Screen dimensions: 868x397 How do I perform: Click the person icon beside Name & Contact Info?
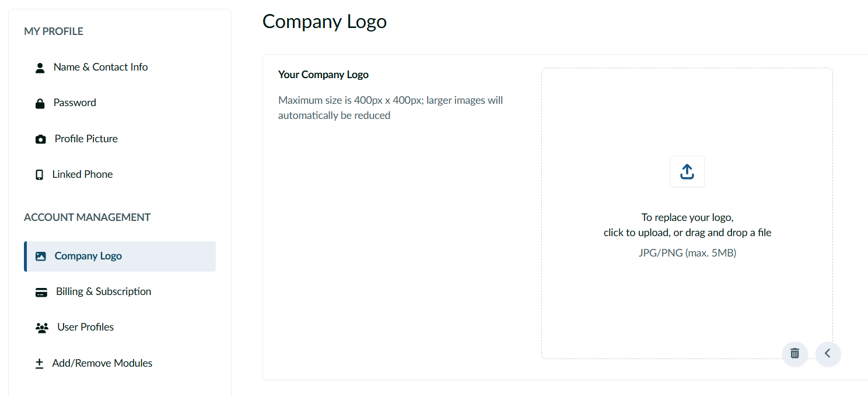(40, 68)
